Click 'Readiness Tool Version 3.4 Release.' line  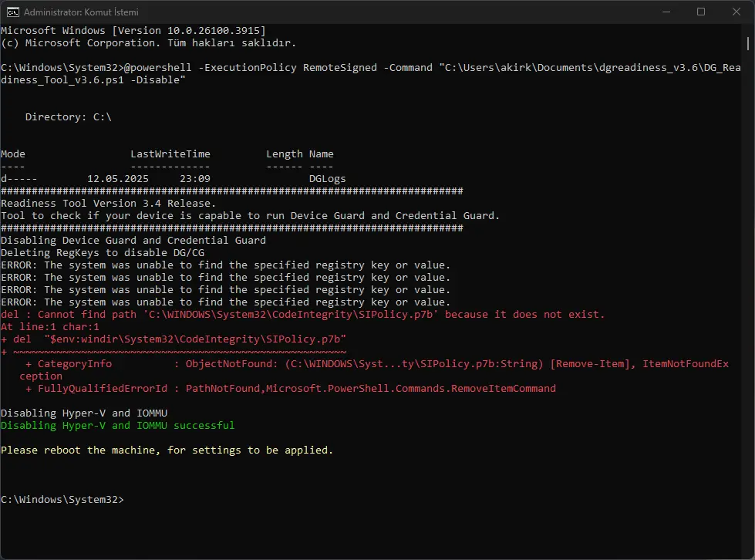[108, 203]
